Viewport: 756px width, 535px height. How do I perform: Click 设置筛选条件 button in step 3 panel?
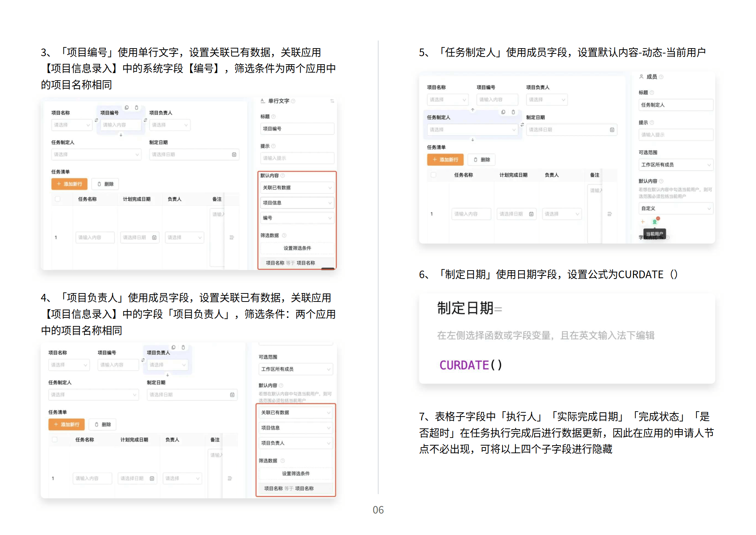[x=297, y=248]
